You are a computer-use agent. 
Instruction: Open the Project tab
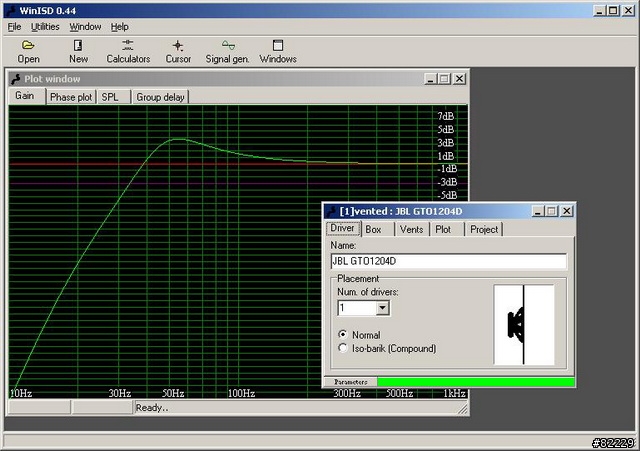[484, 229]
